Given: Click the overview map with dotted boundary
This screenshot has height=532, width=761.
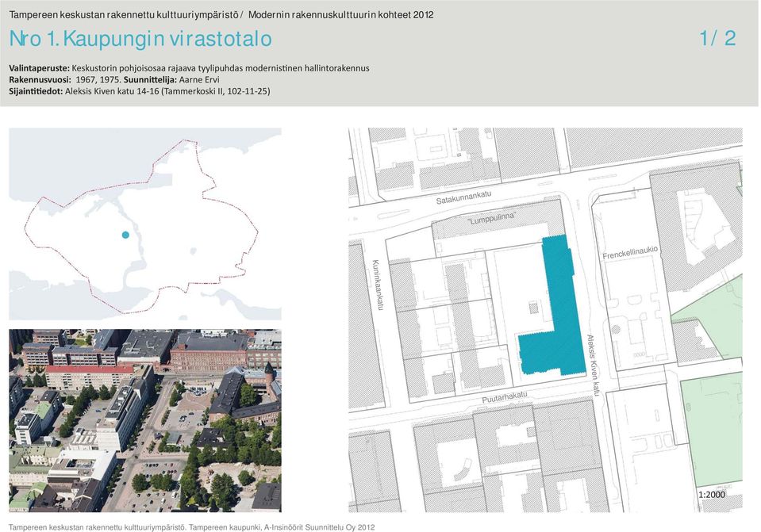Looking at the screenshot, I should click(145, 224).
